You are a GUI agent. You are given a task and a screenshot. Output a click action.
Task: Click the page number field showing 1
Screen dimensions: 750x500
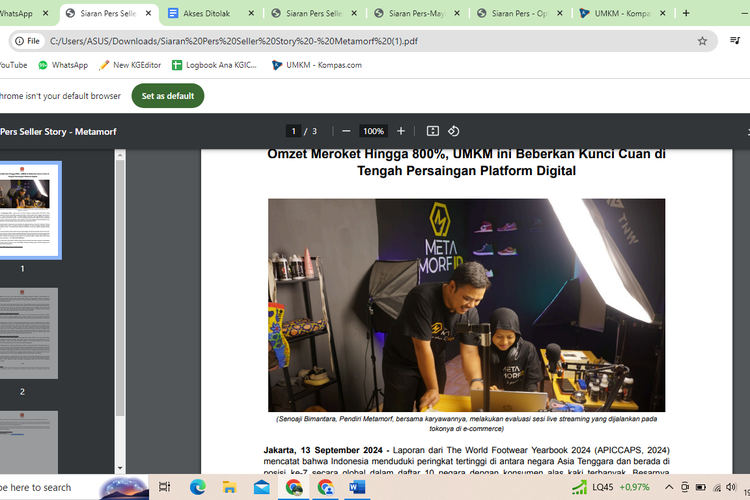293,131
